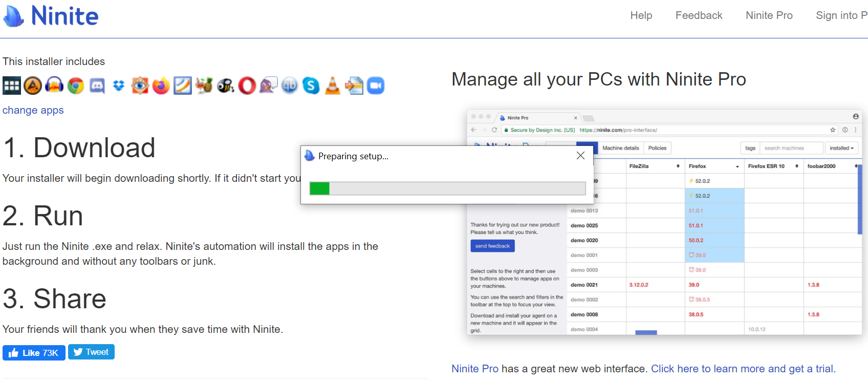The image size is (868, 381).
Task: Click the Chrome app icon
Action: click(x=76, y=86)
